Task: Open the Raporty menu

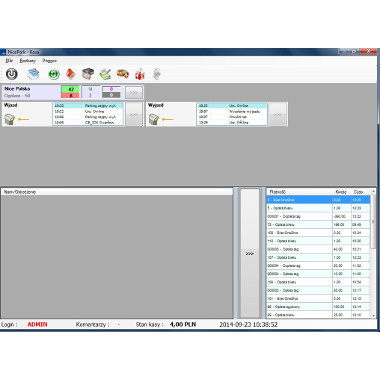Action: click(x=49, y=61)
